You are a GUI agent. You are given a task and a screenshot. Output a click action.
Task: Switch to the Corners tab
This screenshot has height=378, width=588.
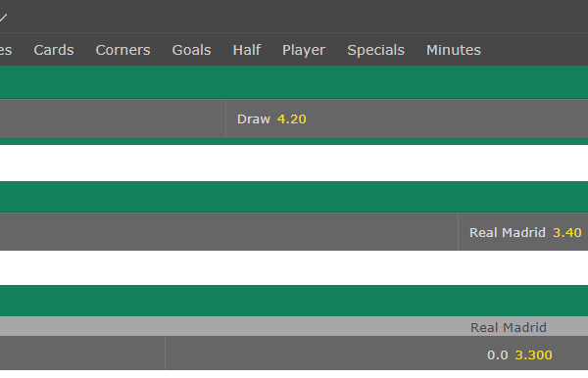tap(122, 50)
